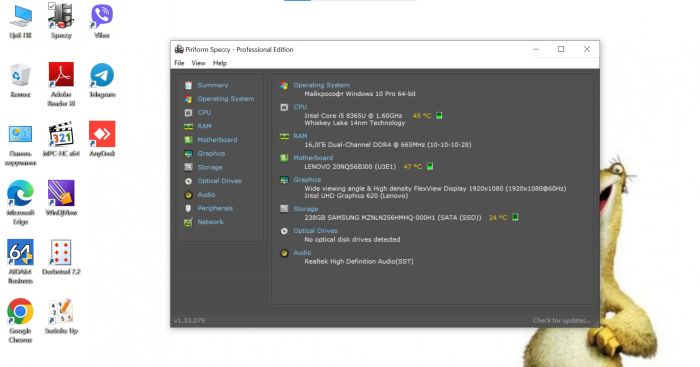Click the 24 °C storage temperature value

[x=498, y=217]
